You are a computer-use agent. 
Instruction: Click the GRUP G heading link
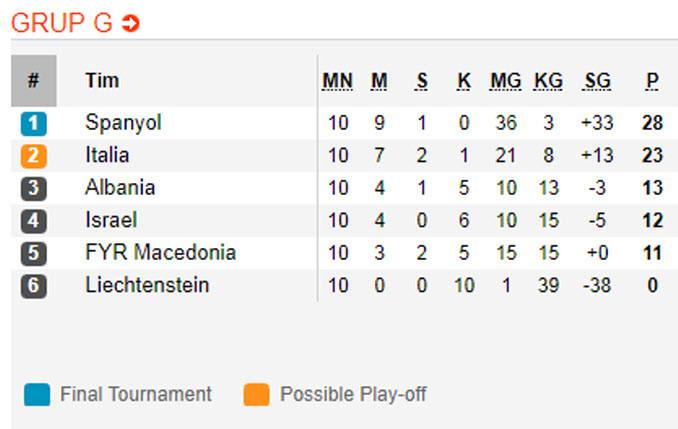tap(62, 23)
